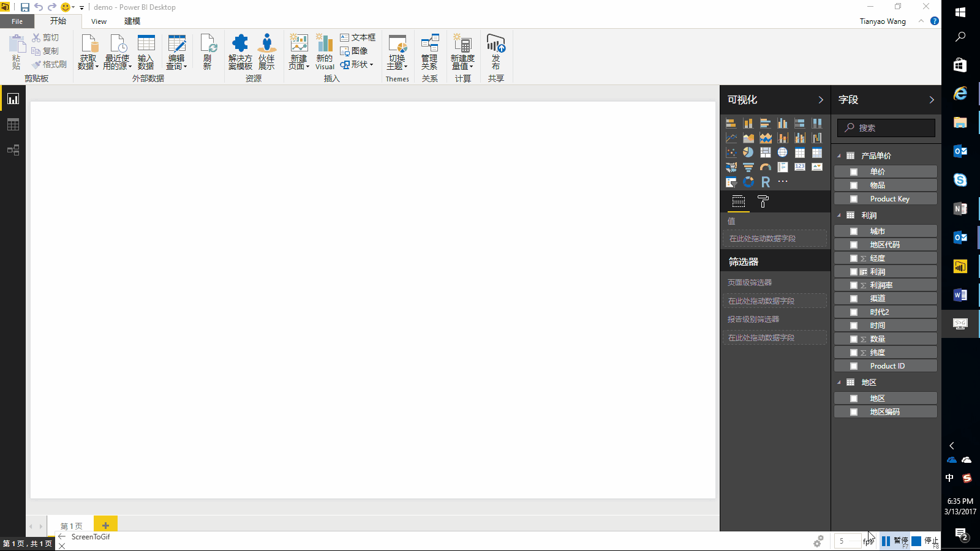
Task: Select the pie chart visual
Action: coord(748,152)
